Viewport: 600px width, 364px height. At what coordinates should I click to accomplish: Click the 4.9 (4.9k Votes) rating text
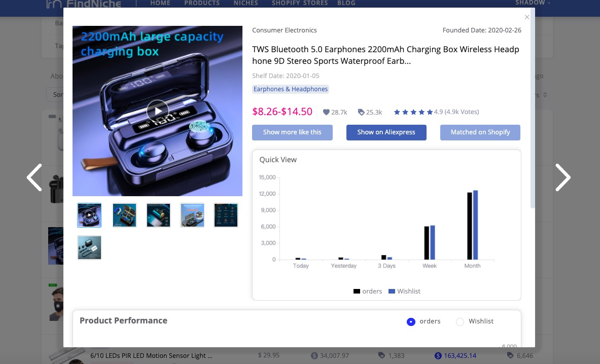456,112
